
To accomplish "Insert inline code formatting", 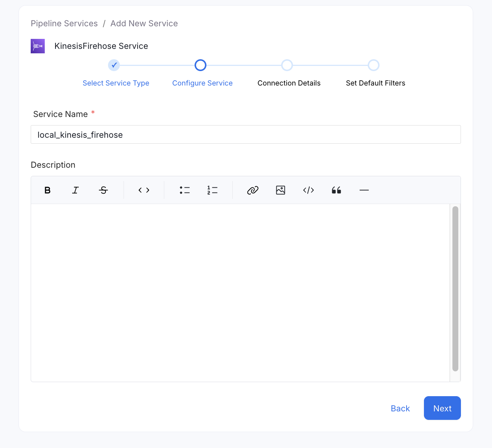I will coord(144,190).
